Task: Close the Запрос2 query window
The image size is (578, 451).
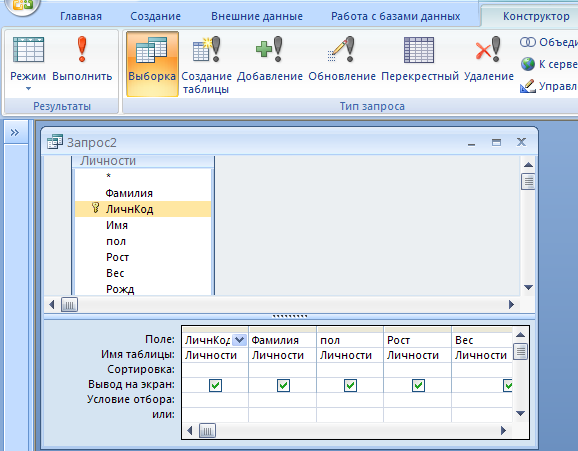Action: (521, 142)
